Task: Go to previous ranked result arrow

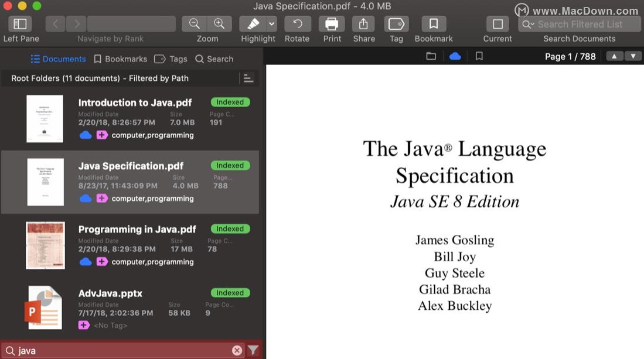Action: point(55,24)
